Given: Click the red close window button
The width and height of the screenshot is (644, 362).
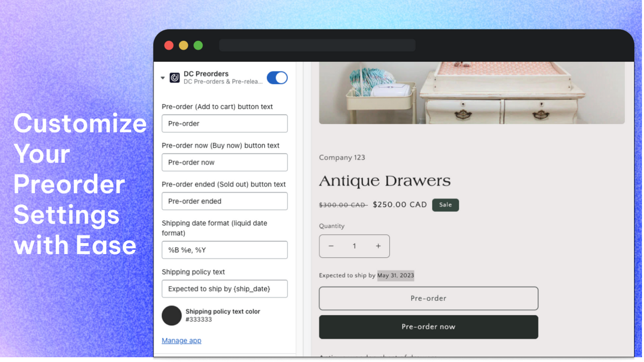Looking at the screenshot, I should point(169,45).
